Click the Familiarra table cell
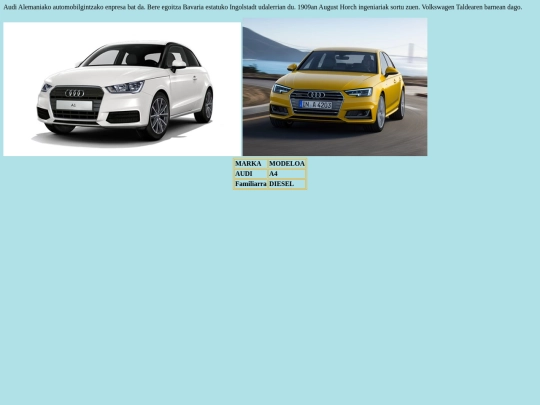 click(x=250, y=184)
